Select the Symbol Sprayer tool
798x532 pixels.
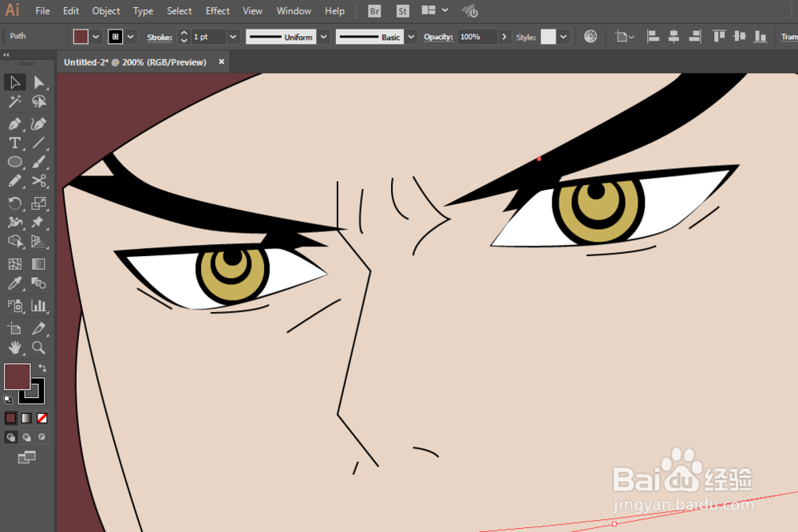(14, 305)
